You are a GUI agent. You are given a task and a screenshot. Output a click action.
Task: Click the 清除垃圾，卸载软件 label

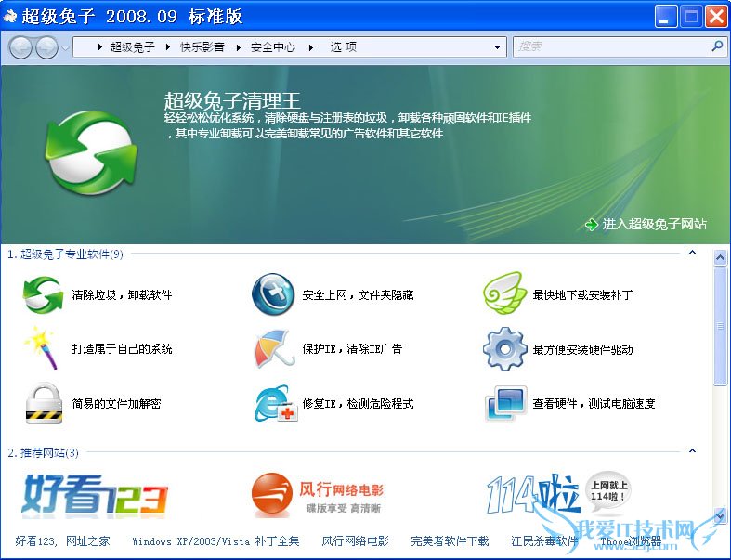pyautogui.click(x=123, y=295)
